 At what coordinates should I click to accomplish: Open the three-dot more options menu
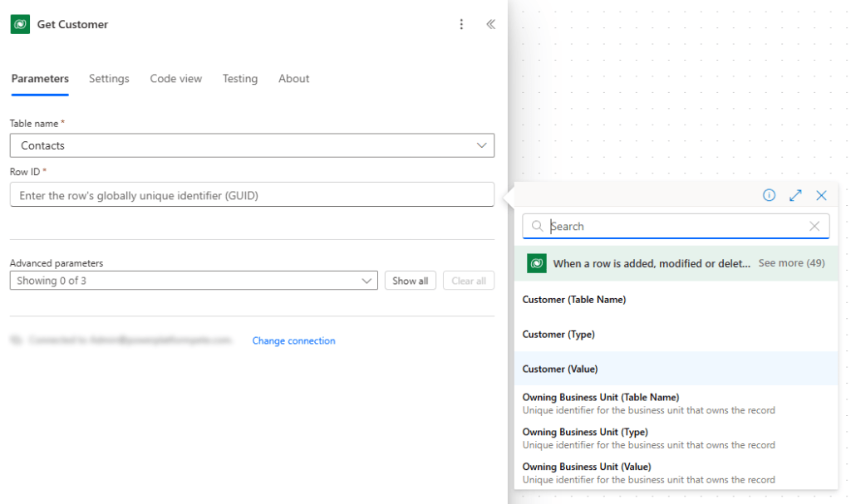(x=462, y=24)
